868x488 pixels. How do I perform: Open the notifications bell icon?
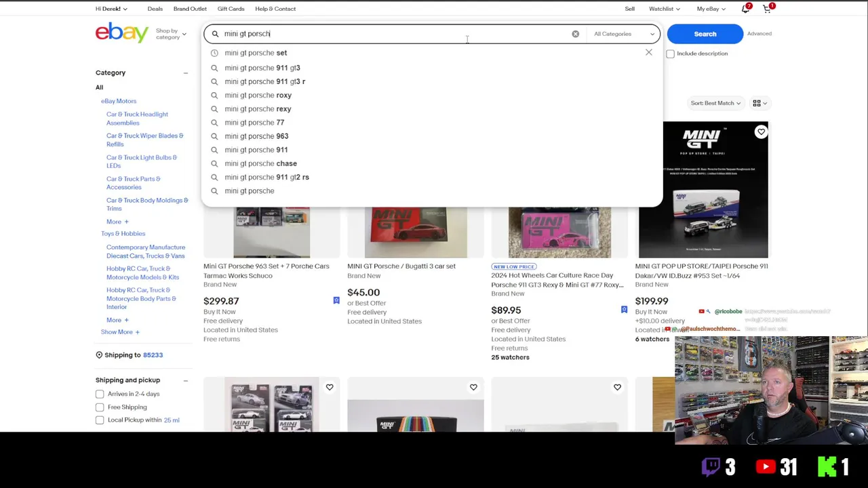click(746, 8)
